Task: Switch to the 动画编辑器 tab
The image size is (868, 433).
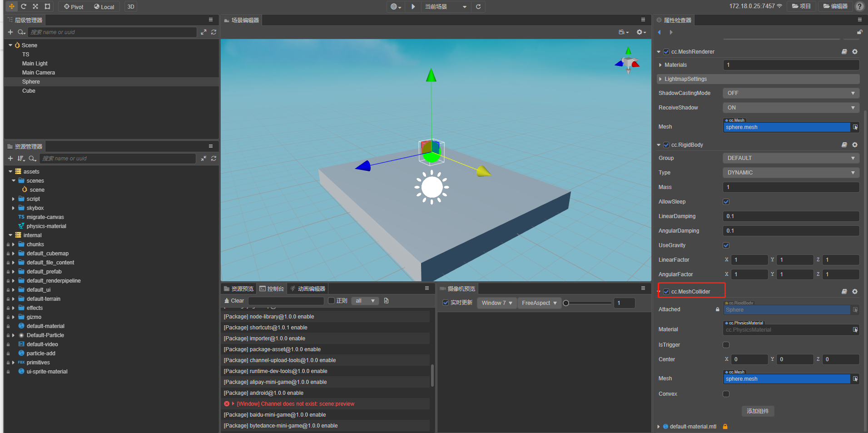Action: pyautogui.click(x=308, y=289)
